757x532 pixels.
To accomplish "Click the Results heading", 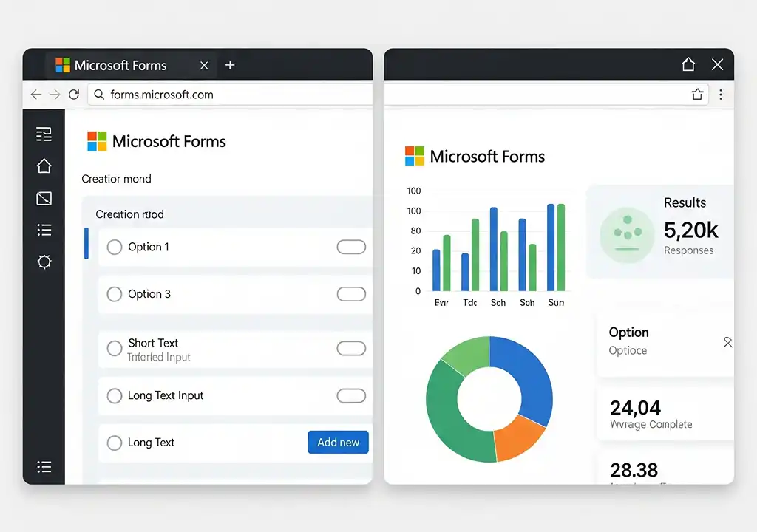I will tap(685, 202).
